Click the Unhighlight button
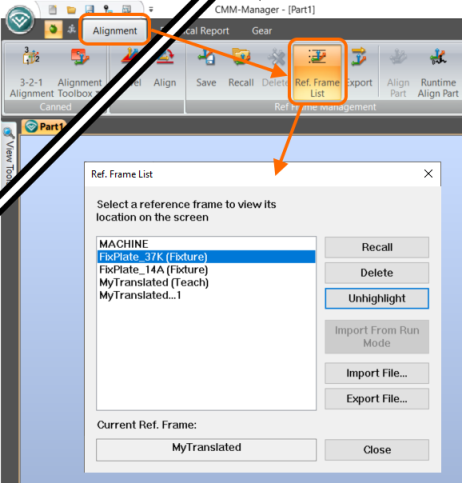This screenshot has height=483, width=462. [377, 298]
